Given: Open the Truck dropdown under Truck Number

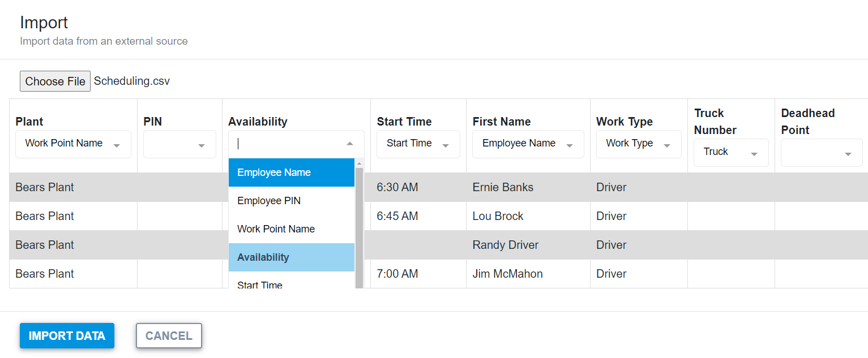Looking at the screenshot, I should 730,152.
